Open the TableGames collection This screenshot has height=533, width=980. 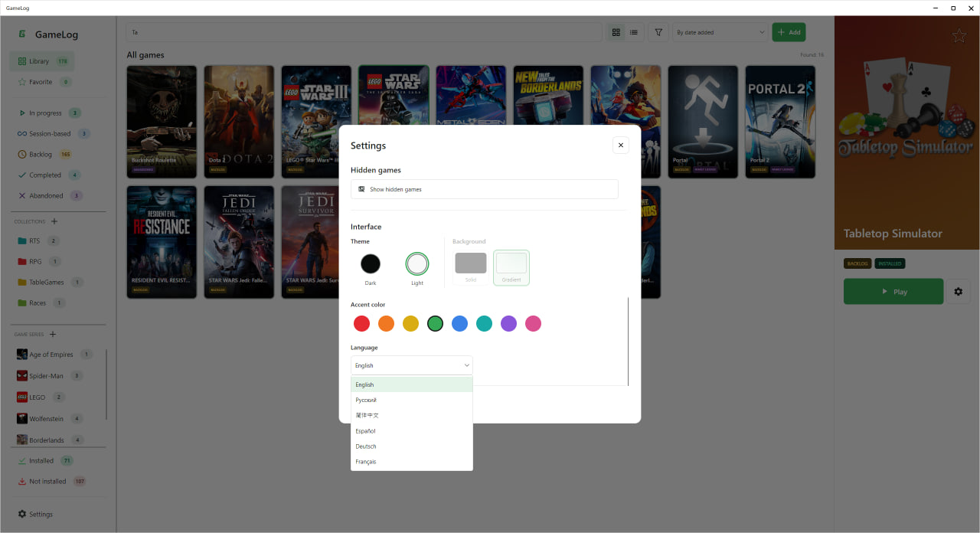[x=50, y=283]
